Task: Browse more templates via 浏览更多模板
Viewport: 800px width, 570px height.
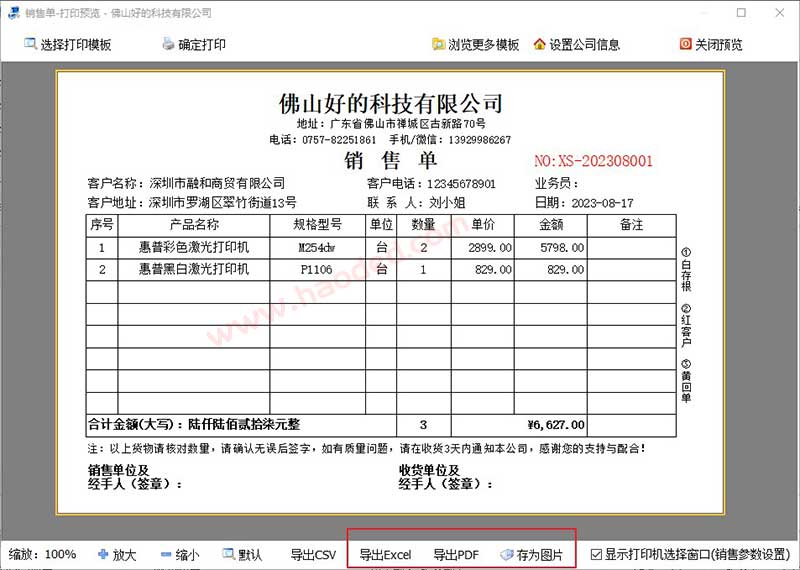Action: click(476, 44)
